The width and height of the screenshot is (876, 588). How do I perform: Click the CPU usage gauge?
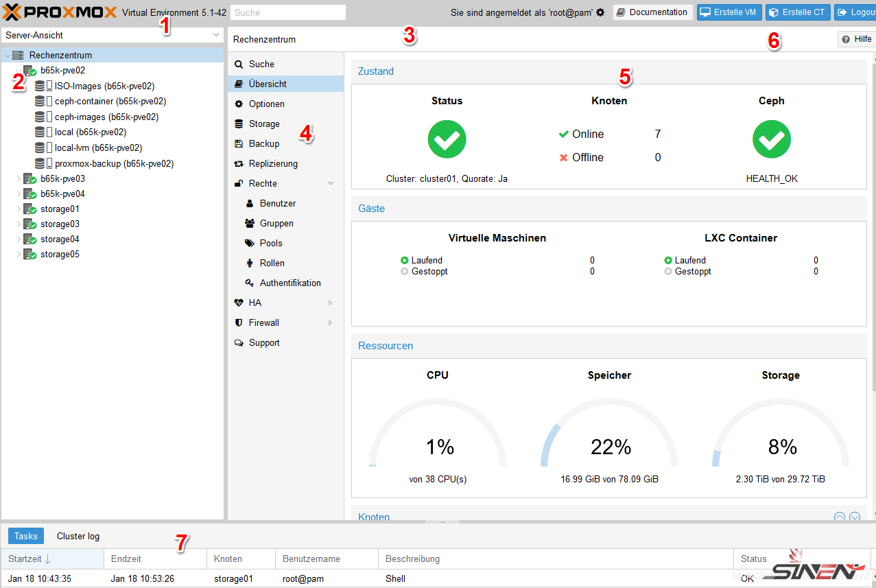point(438,432)
